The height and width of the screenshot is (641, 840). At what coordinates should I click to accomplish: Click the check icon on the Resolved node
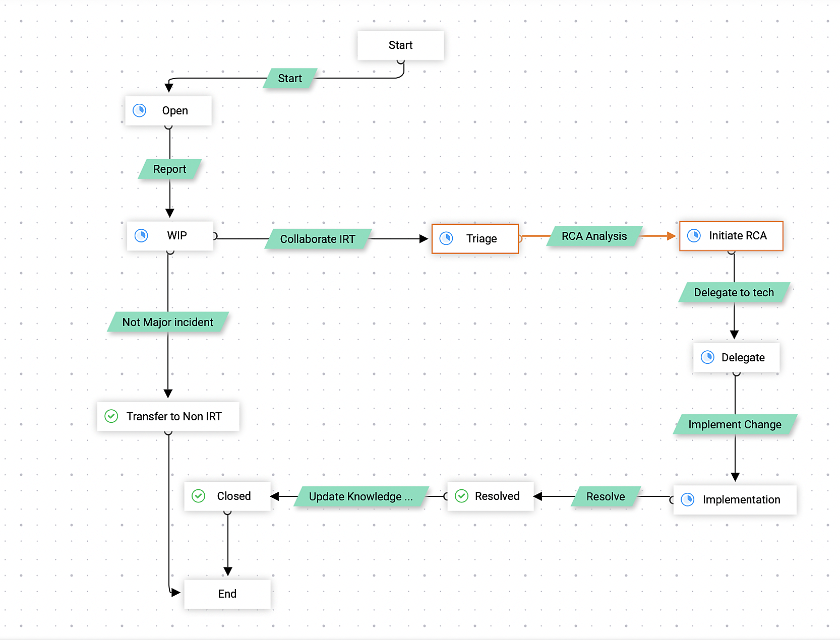click(461, 496)
